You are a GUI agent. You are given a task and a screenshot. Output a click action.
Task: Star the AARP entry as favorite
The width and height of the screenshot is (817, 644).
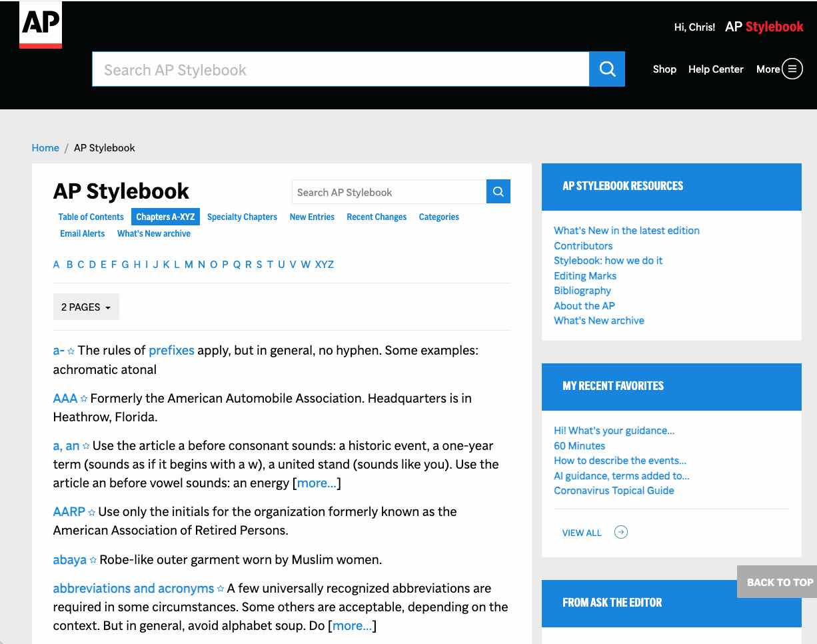[92, 512]
